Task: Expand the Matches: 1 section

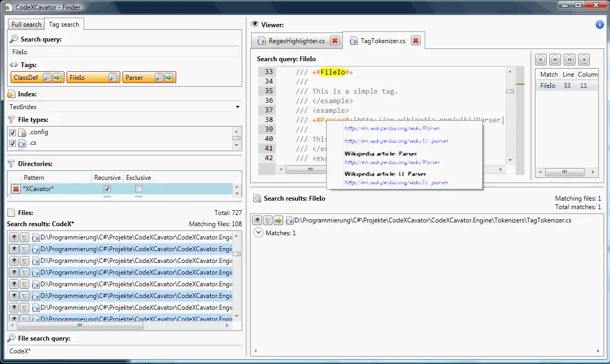Action: [x=258, y=233]
